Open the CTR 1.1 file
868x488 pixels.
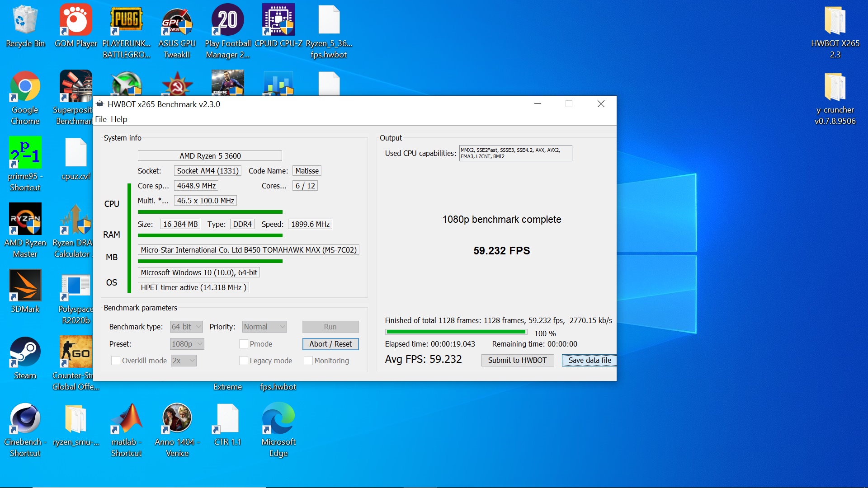[228, 424]
